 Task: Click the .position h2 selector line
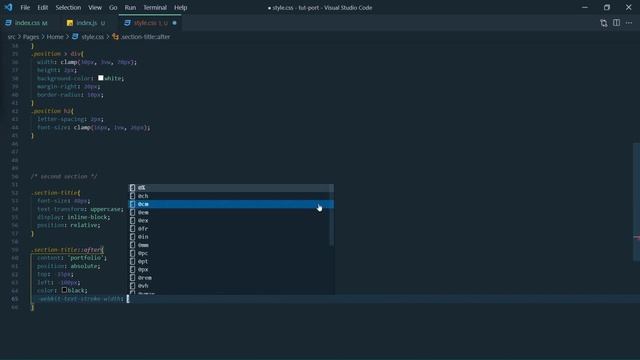53,111
